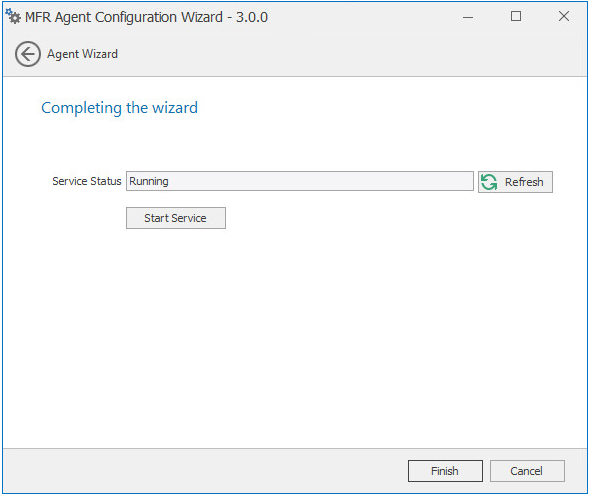Maximize the wizard window

coord(516,16)
